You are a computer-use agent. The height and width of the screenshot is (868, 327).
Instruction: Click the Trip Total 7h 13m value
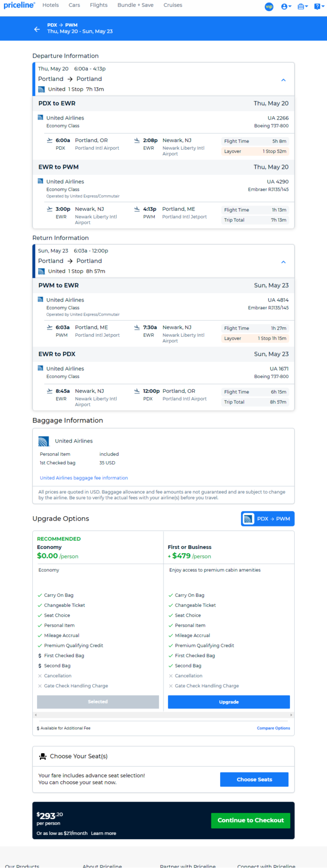click(x=279, y=220)
